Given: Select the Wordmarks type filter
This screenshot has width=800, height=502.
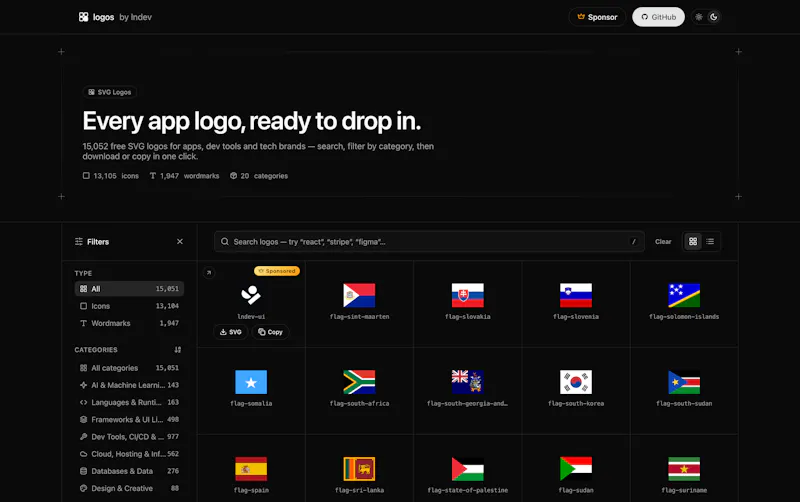Looking at the screenshot, I should coord(129,323).
